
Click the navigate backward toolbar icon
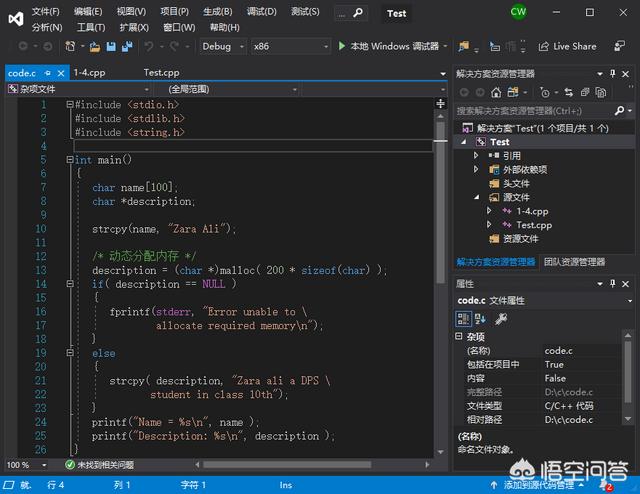[x=23, y=47]
